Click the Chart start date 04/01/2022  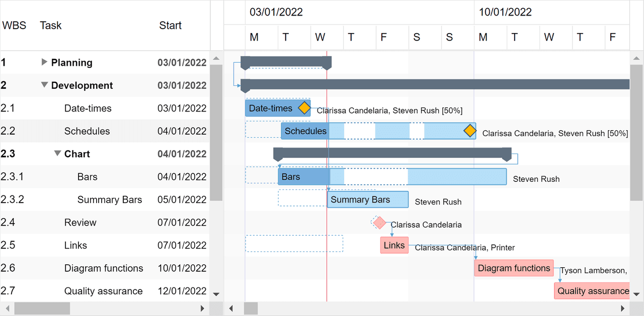[x=182, y=154]
